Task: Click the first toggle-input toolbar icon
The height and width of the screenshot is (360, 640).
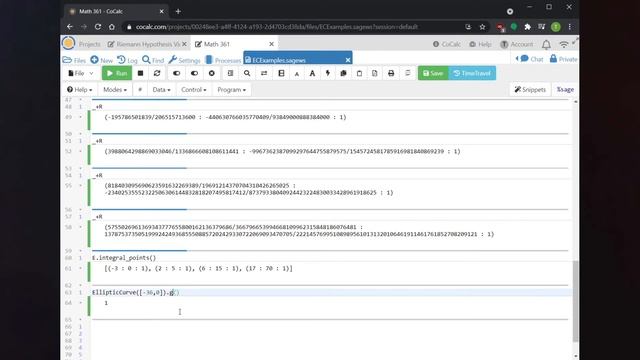Action: point(176,73)
